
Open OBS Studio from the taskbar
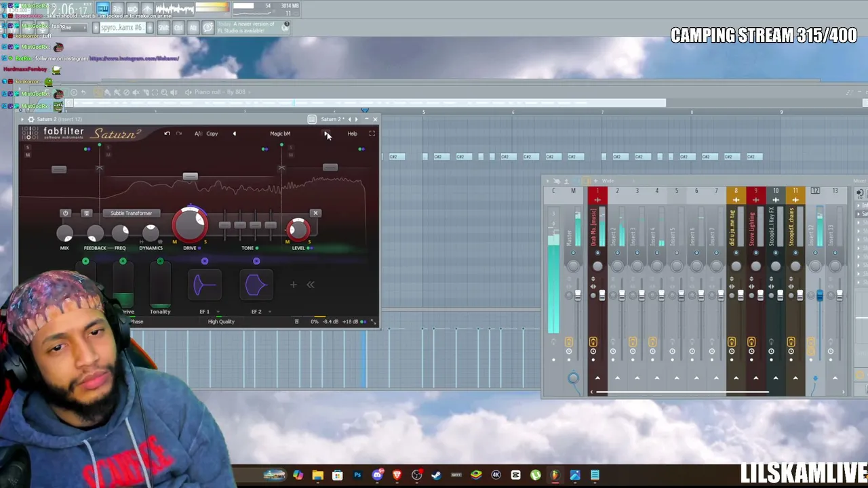point(417,475)
